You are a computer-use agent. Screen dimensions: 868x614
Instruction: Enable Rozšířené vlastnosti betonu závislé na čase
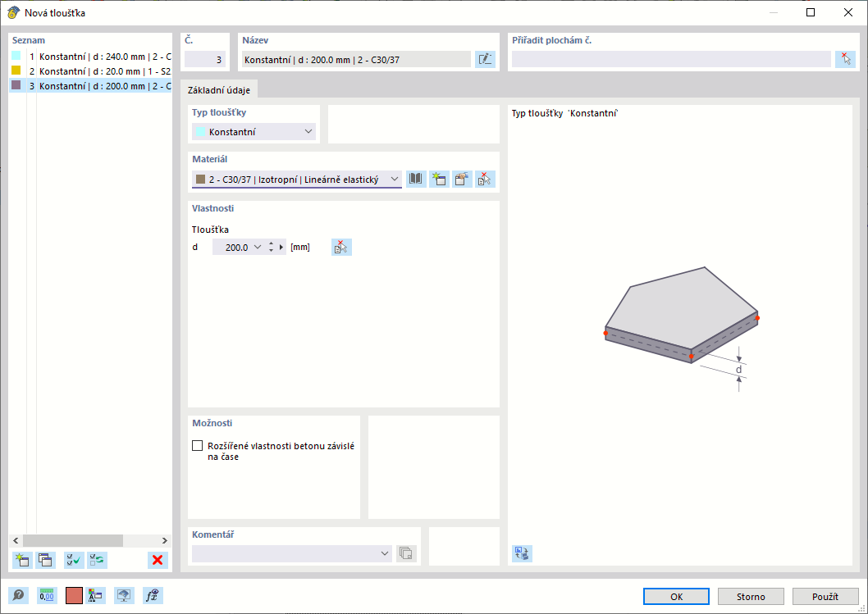point(197,446)
